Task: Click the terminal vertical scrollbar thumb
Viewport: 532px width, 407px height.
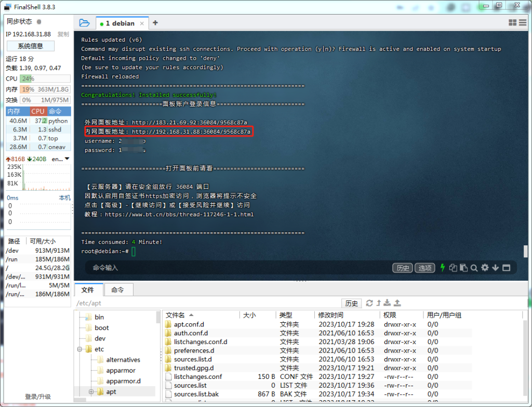Action: [x=526, y=251]
